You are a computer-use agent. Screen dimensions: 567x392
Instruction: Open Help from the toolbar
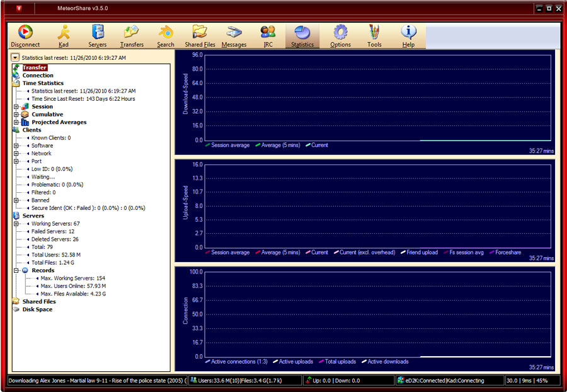point(408,35)
